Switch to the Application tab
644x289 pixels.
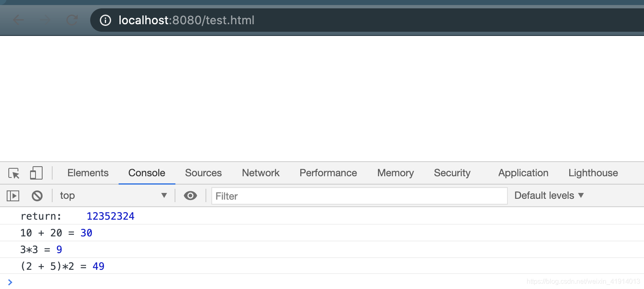pyautogui.click(x=523, y=173)
